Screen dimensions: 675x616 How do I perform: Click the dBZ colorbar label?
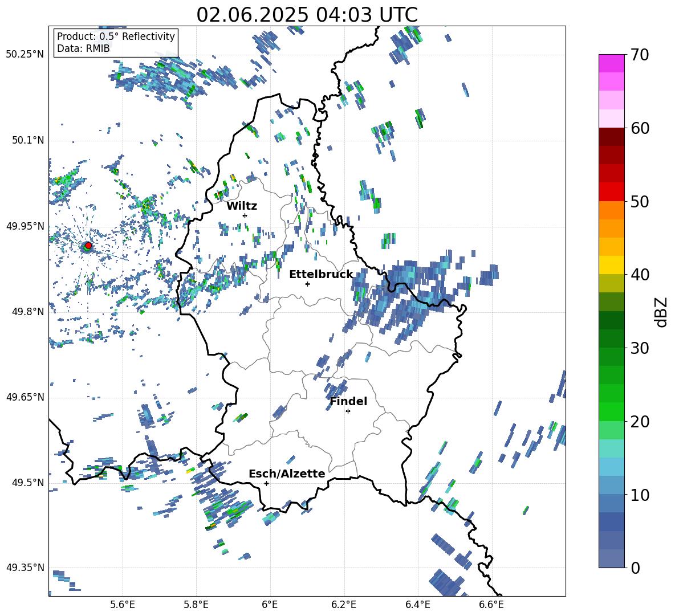click(662, 312)
